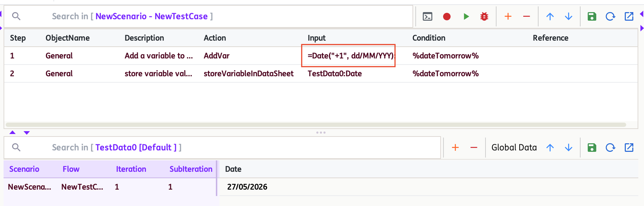The height and width of the screenshot is (206, 644).
Task: Open test case panel in new window
Action: pyautogui.click(x=629, y=16)
